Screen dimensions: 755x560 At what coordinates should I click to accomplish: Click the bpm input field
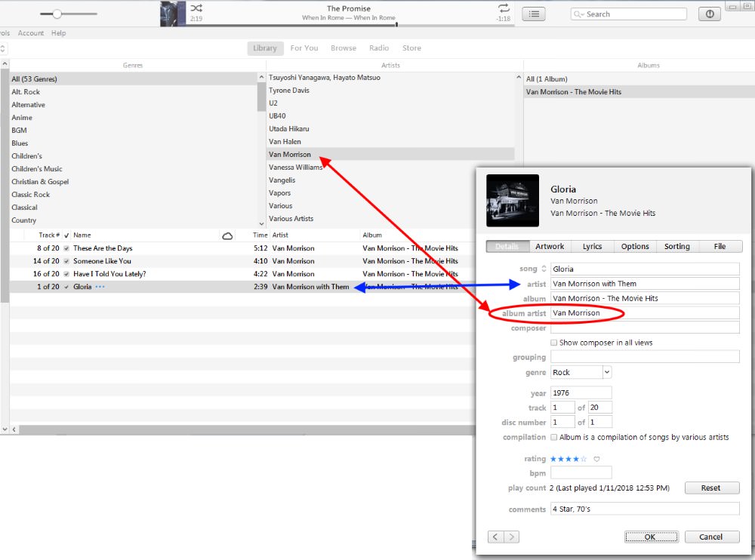(581, 473)
